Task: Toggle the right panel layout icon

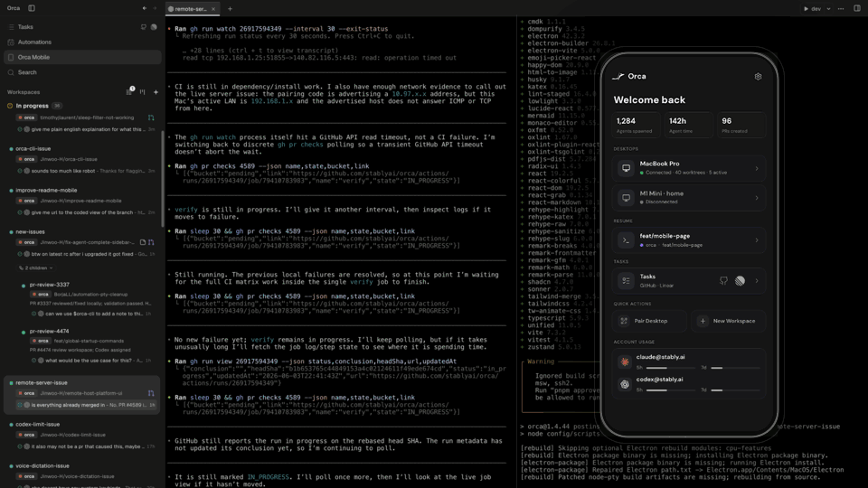Action: [857, 8]
